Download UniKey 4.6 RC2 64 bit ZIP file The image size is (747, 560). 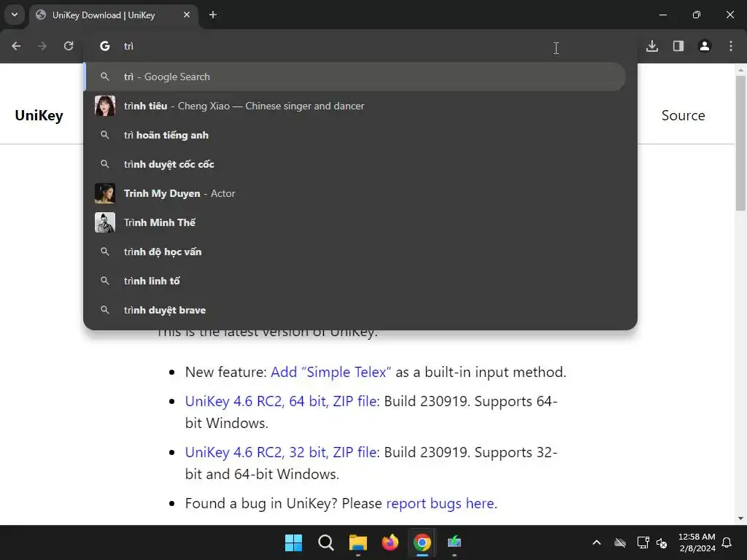pyautogui.click(x=281, y=402)
